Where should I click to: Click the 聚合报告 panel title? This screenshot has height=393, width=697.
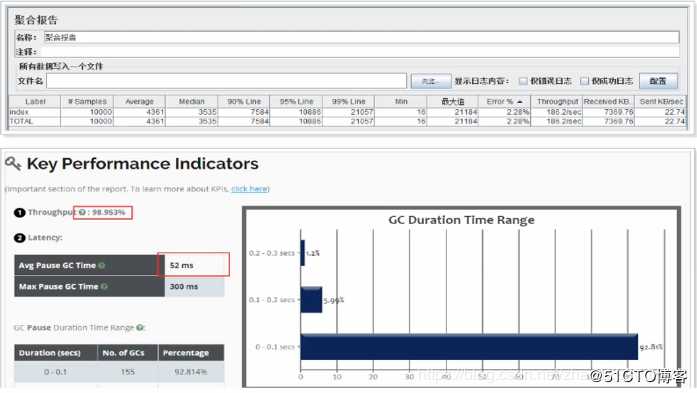click(x=36, y=20)
